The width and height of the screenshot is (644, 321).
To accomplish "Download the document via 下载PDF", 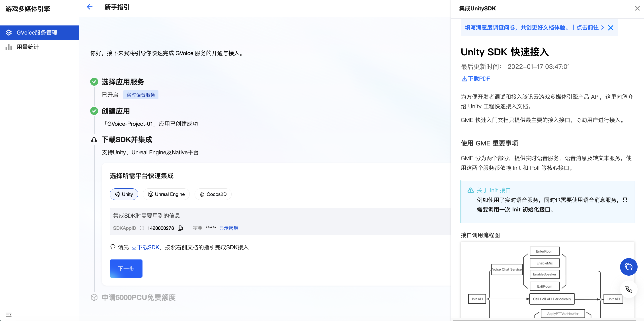I will click(476, 79).
